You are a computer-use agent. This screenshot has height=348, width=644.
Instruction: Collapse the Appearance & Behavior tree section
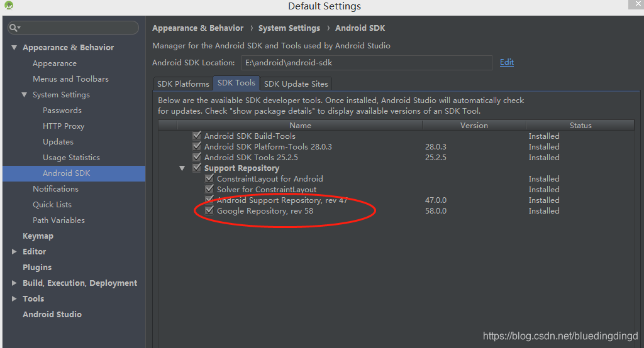tap(14, 48)
